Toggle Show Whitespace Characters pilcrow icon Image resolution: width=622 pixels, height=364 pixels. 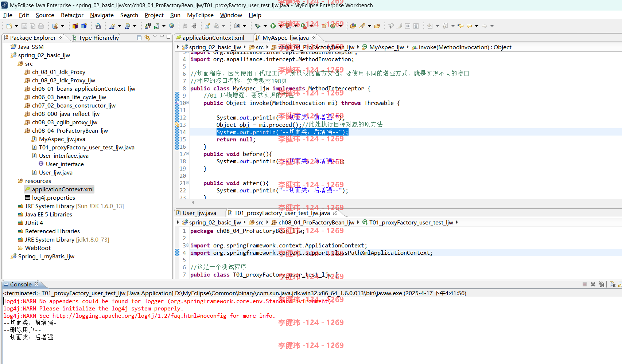(x=416, y=26)
